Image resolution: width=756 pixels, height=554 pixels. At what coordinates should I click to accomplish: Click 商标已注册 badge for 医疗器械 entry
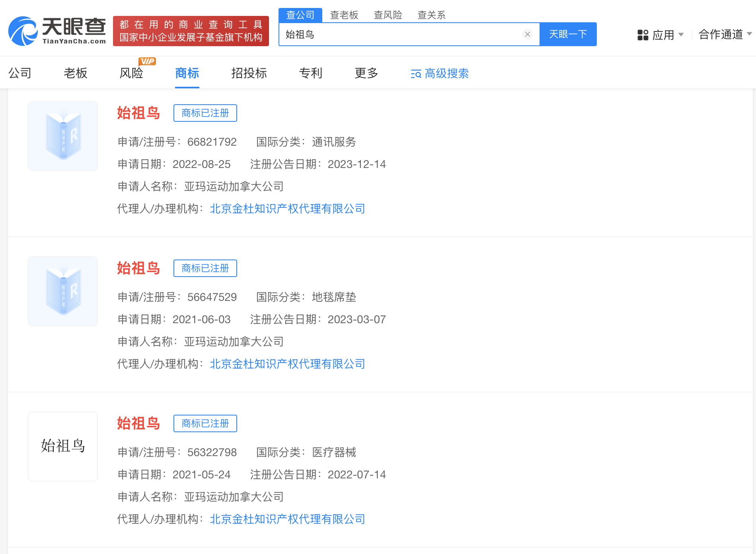pyautogui.click(x=205, y=423)
